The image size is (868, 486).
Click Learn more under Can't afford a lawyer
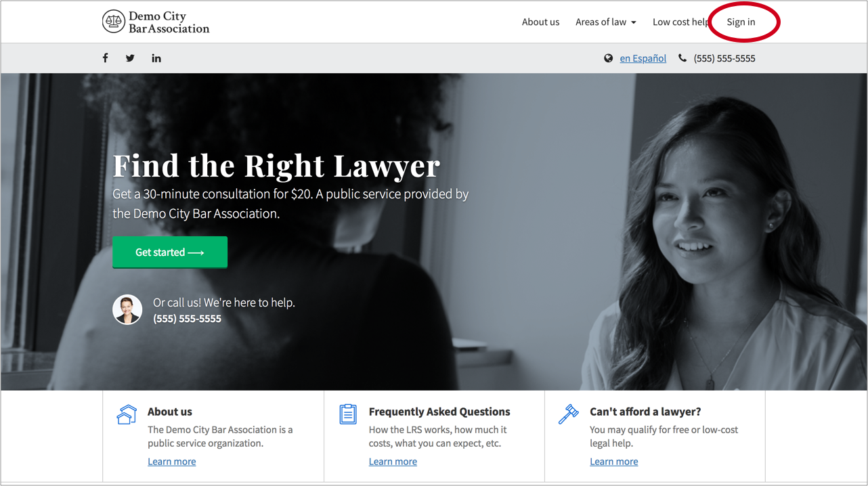(x=614, y=462)
